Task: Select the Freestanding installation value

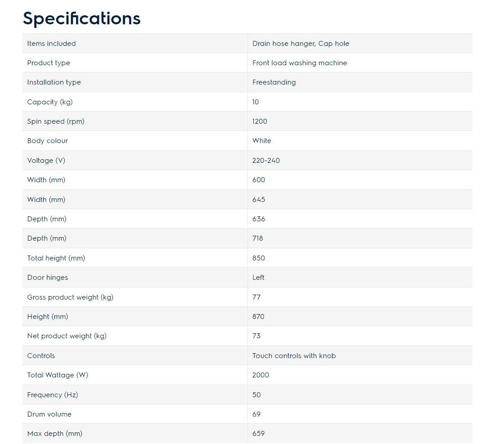Action: (274, 82)
